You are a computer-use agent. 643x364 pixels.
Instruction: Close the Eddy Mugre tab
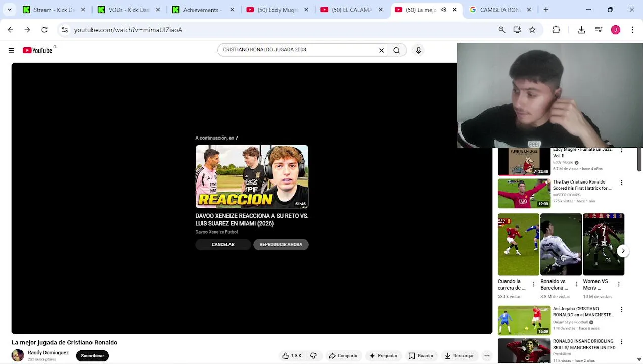click(x=306, y=10)
